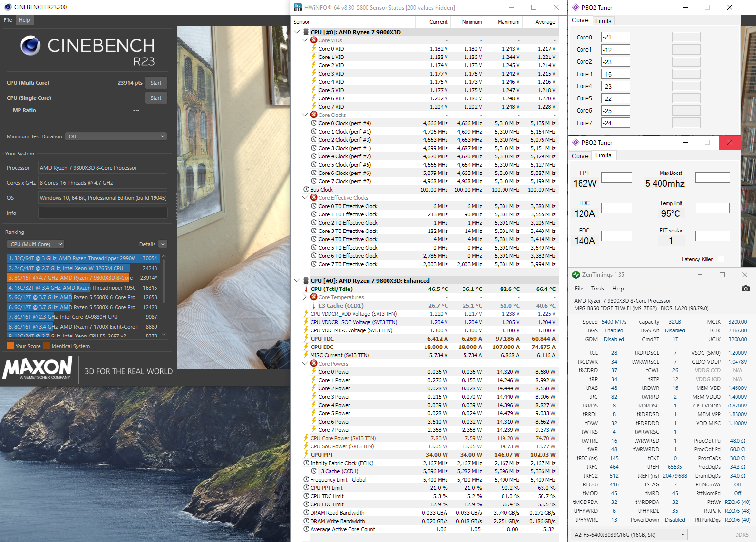Select the AMD Ryzen Threadripper 2990W ranking row
Image resolution: width=756 pixels, height=542 pixels.
coord(83,258)
